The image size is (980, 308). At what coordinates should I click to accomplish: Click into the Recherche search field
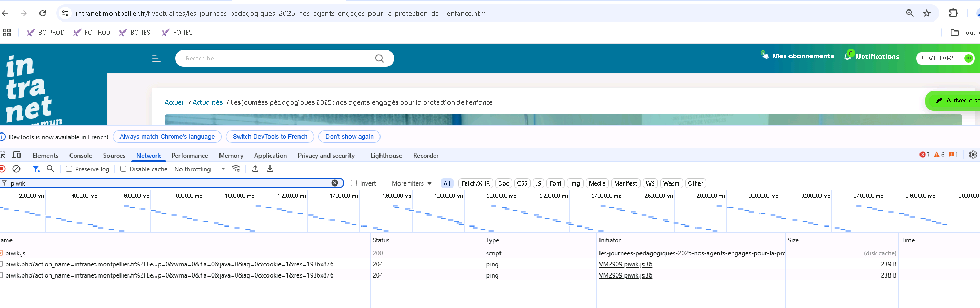click(274, 58)
